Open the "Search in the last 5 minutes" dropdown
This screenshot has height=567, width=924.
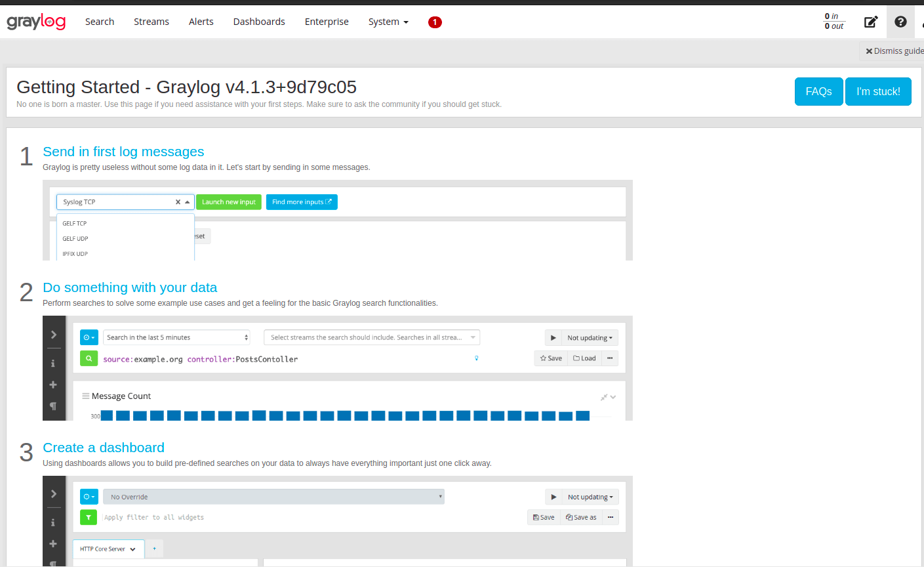[x=176, y=337]
